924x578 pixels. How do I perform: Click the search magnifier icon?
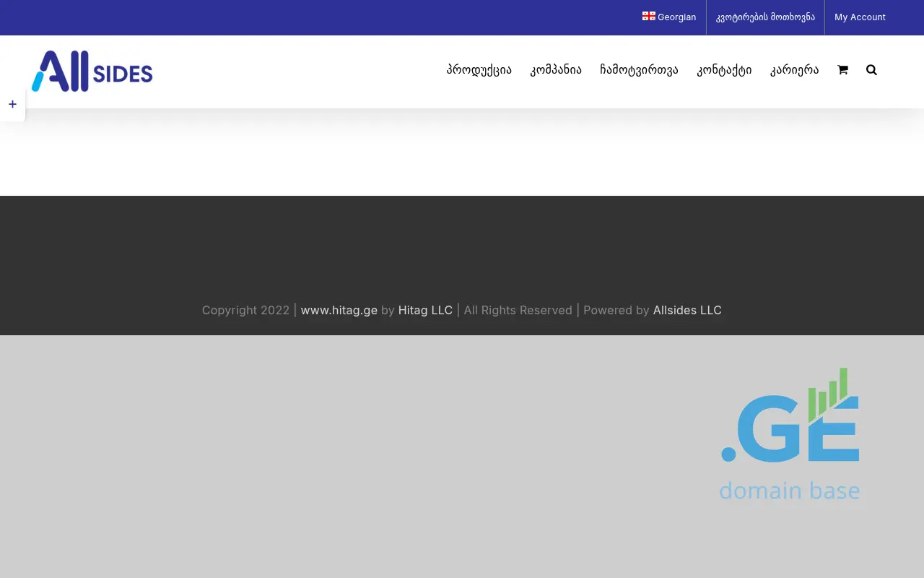(871, 70)
